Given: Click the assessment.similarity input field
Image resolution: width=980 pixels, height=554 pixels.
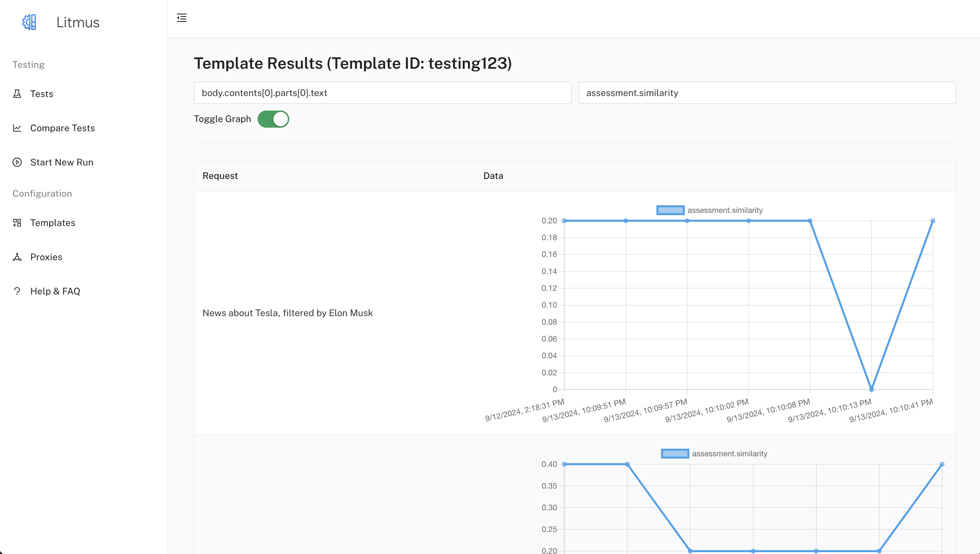Looking at the screenshot, I should click(767, 92).
